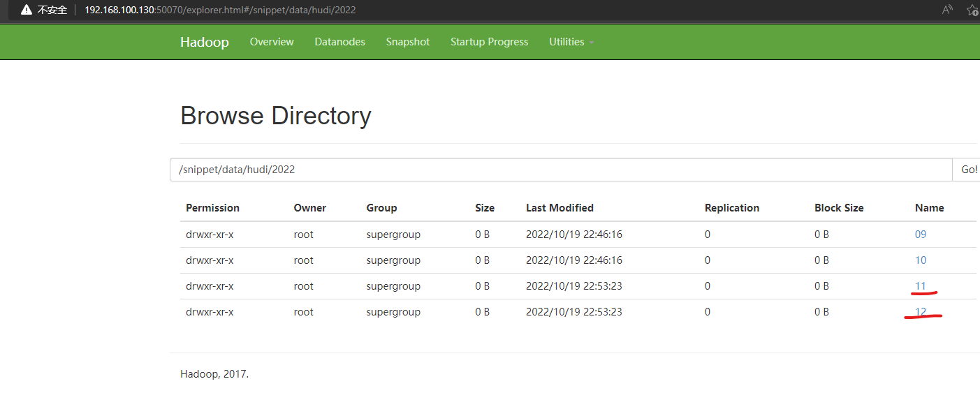This screenshot has height=416, width=980.
Task: Open the 12 directory link
Action: click(921, 312)
